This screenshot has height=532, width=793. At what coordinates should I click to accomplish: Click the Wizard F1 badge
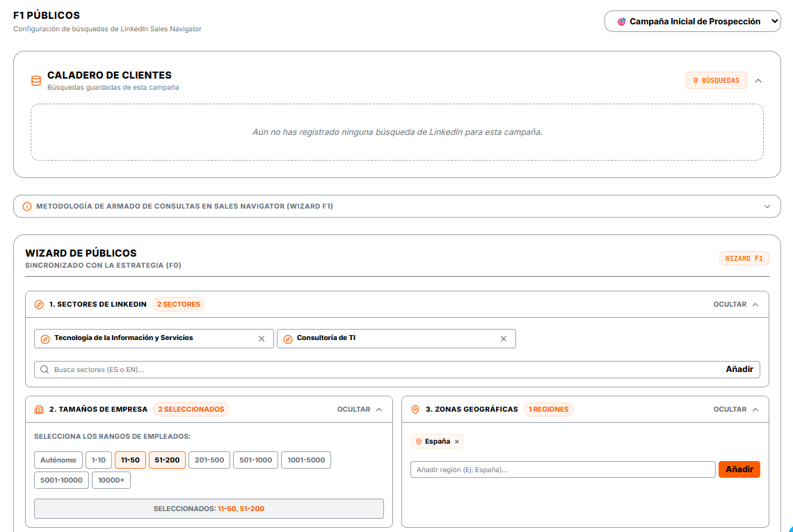tap(744, 259)
